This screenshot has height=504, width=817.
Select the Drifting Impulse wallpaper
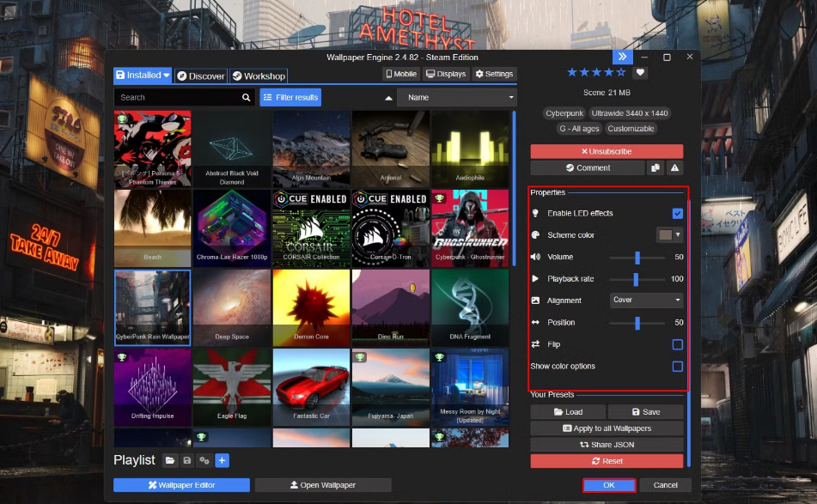point(153,387)
